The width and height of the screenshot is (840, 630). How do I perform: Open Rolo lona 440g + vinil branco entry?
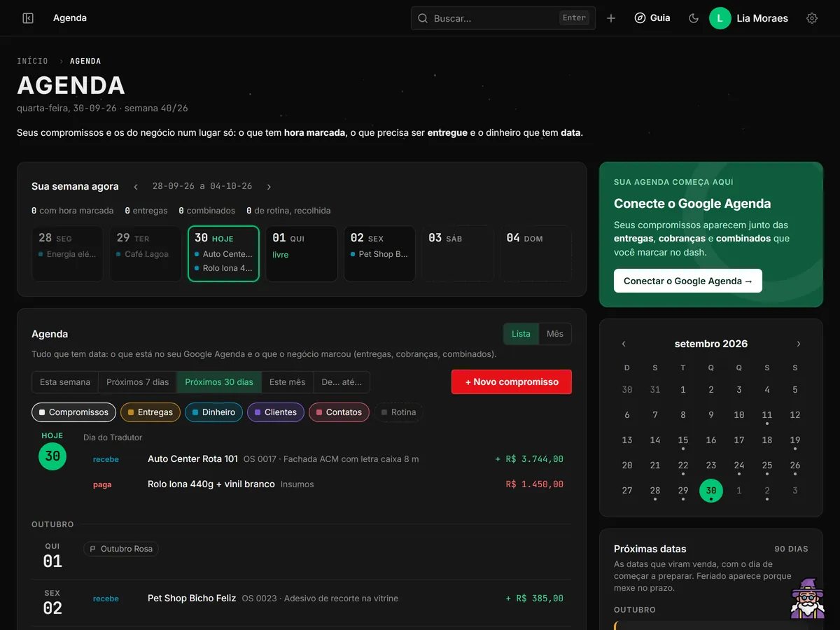328,484
